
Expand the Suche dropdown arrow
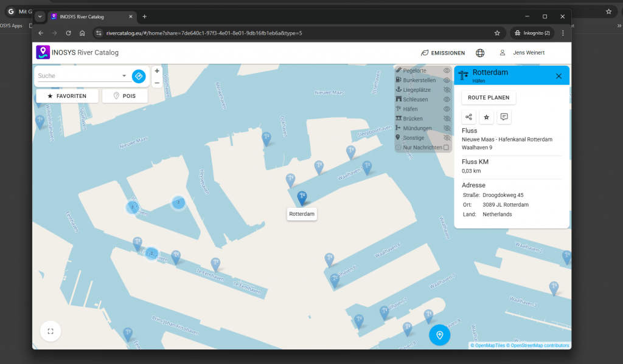(124, 76)
